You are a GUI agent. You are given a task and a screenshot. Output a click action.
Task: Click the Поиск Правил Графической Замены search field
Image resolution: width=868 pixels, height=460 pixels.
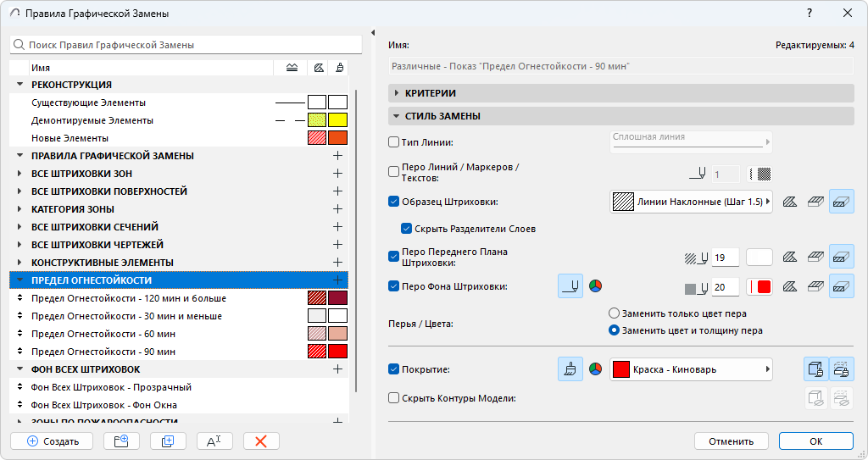186,45
